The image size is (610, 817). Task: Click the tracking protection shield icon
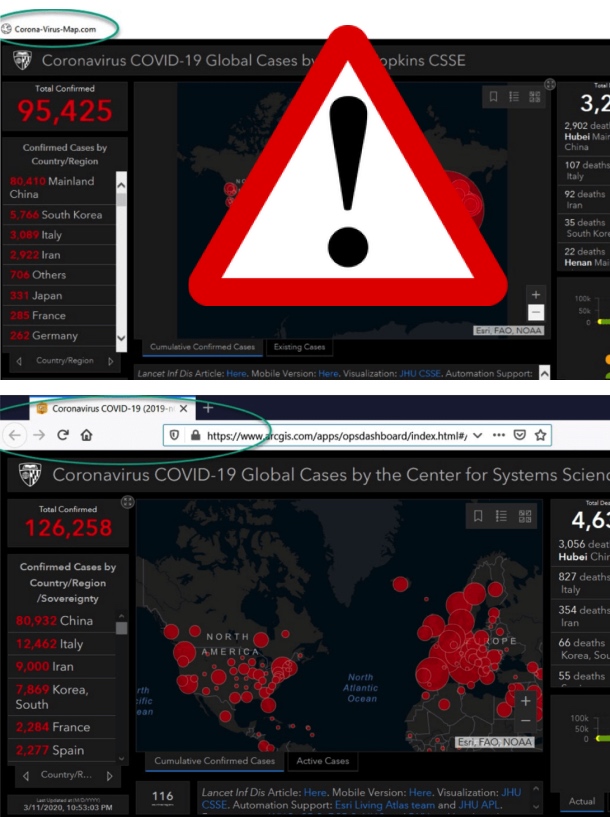pos(174,436)
